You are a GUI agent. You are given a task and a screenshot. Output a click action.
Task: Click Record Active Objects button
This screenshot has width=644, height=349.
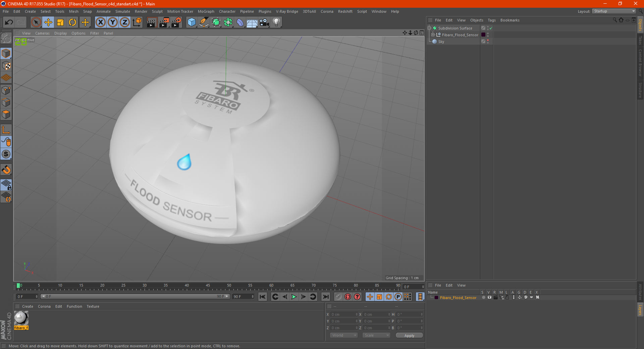tap(338, 297)
